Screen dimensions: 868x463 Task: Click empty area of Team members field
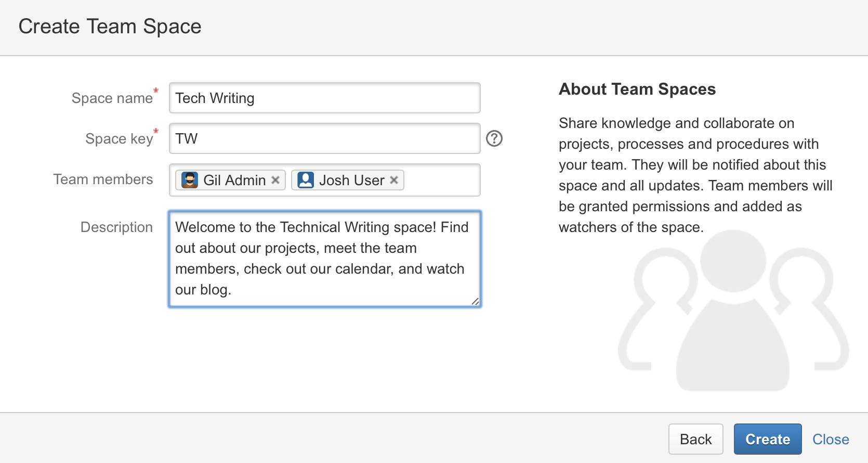(x=441, y=180)
